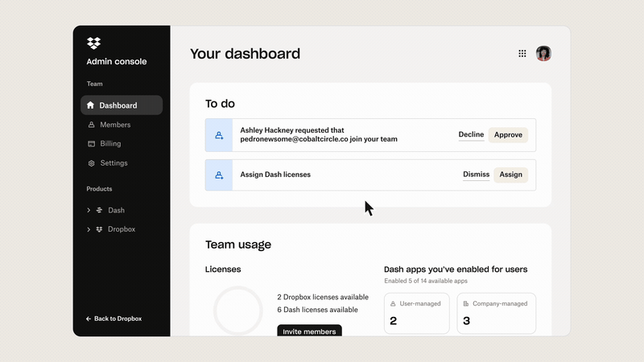Open the user profile avatar
This screenshot has width=644, height=362.
(x=543, y=53)
